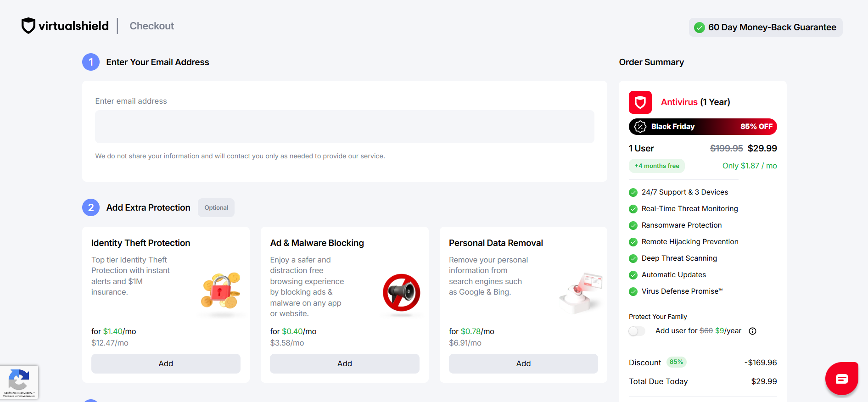Add Personal Data Removal to order
The image size is (868, 402).
point(523,363)
